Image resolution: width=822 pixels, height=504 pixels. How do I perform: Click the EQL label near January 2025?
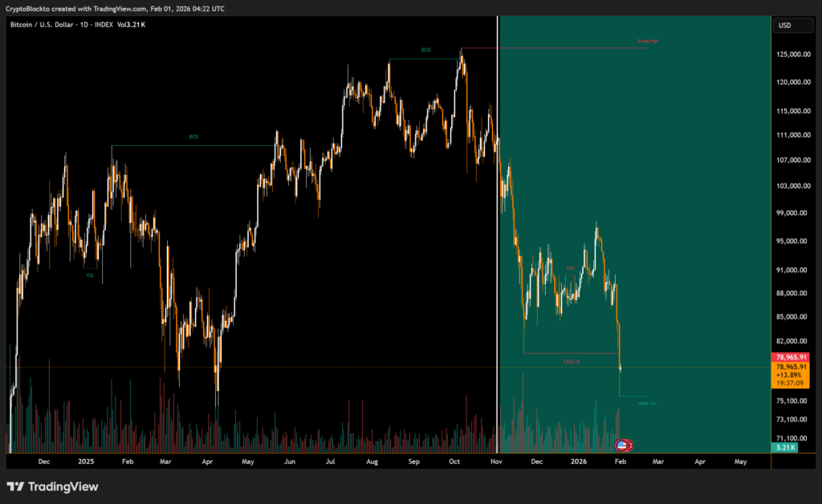pyautogui.click(x=90, y=274)
